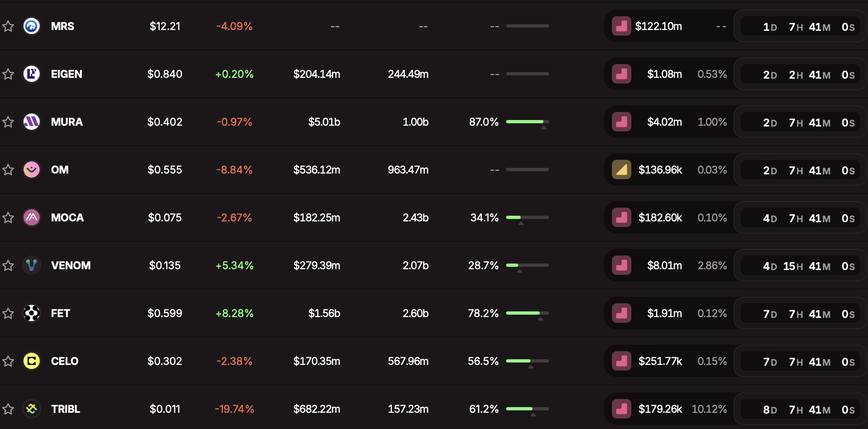868x429 pixels.
Task: Click the FET black-and-white logo
Action: pos(32,313)
